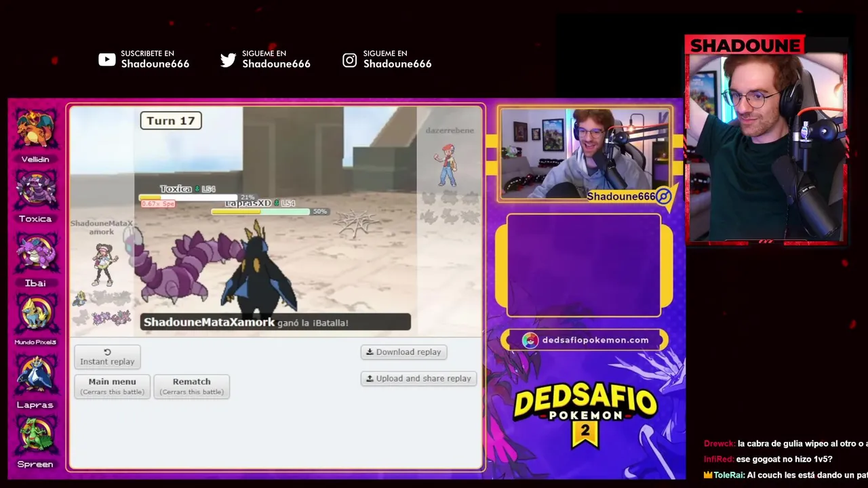This screenshot has height=488, width=868.
Task: Click Download replay button
Action: pos(403,352)
